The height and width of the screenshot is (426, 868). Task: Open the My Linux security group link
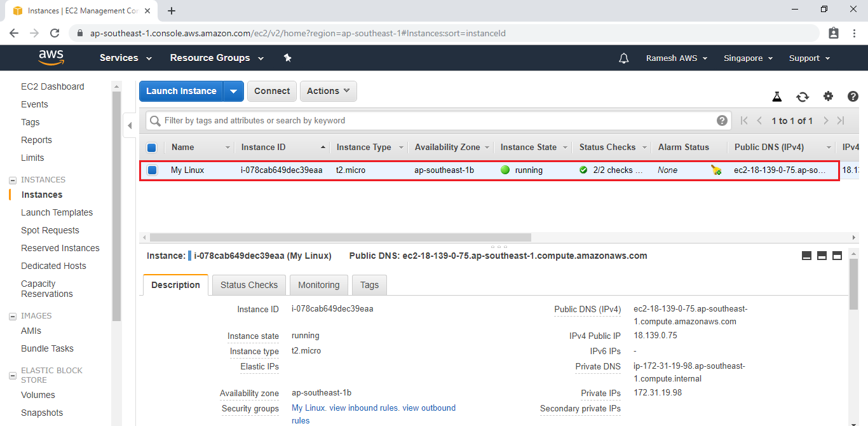308,408
